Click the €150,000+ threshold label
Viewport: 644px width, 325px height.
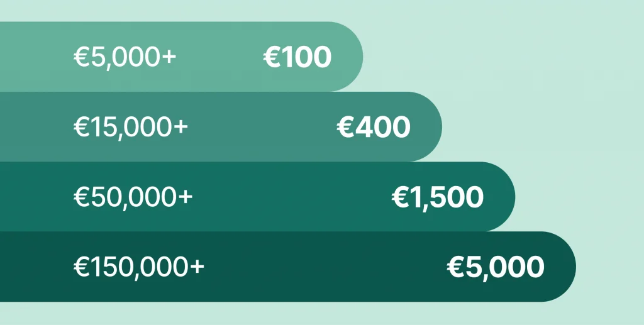[139, 267]
